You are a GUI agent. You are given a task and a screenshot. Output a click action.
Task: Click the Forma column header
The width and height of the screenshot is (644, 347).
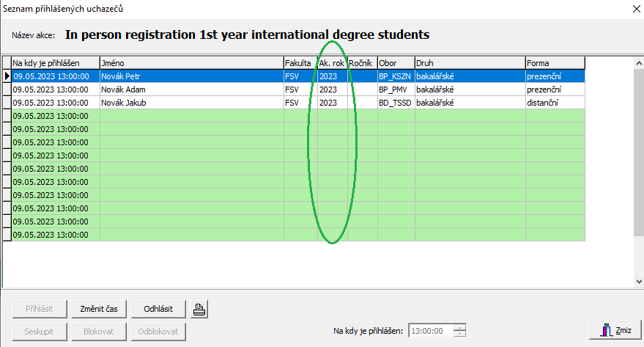tap(555, 63)
